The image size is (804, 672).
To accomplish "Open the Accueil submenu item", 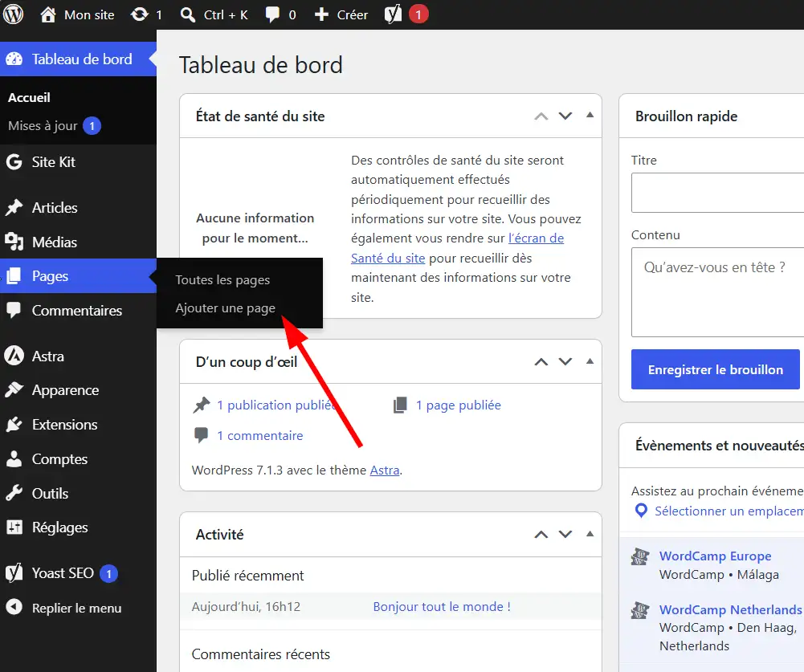I will (29, 97).
